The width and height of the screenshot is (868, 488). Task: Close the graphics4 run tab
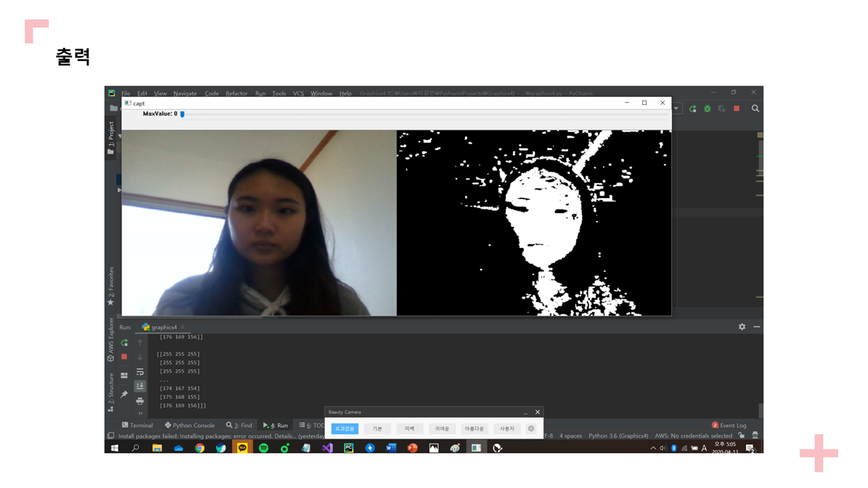[182, 327]
